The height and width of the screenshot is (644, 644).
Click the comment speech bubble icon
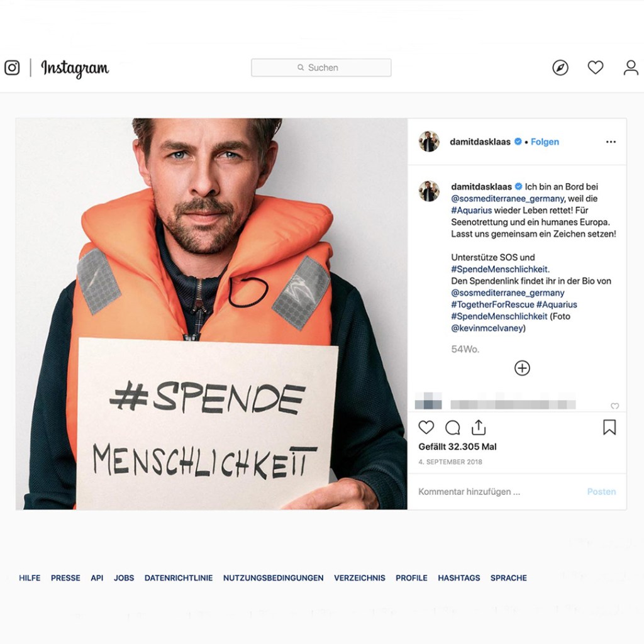[x=452, y=428]
